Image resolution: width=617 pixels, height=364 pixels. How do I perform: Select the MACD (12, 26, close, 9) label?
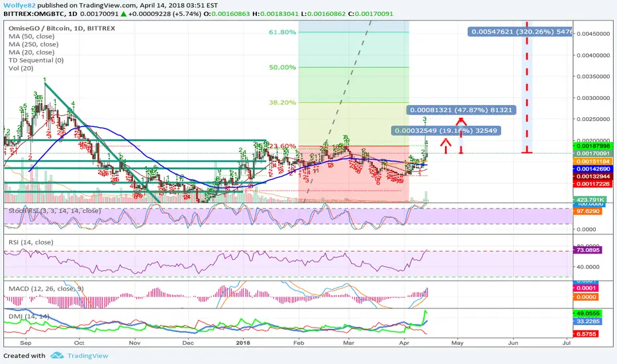(46, 289)
